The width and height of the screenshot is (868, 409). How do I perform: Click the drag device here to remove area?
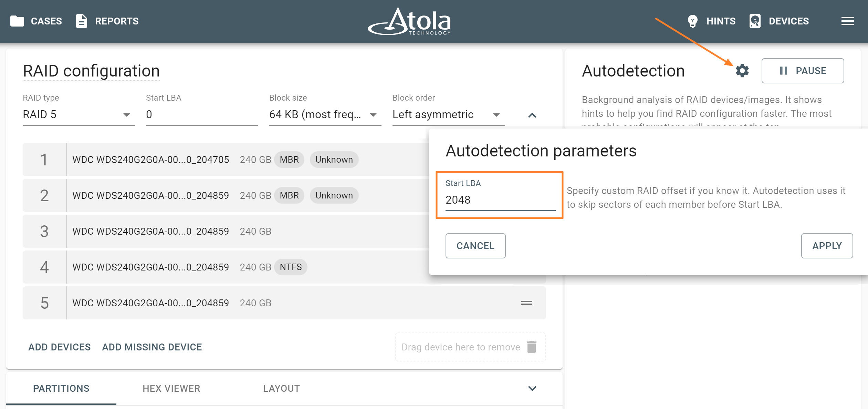tap(470, 347)
